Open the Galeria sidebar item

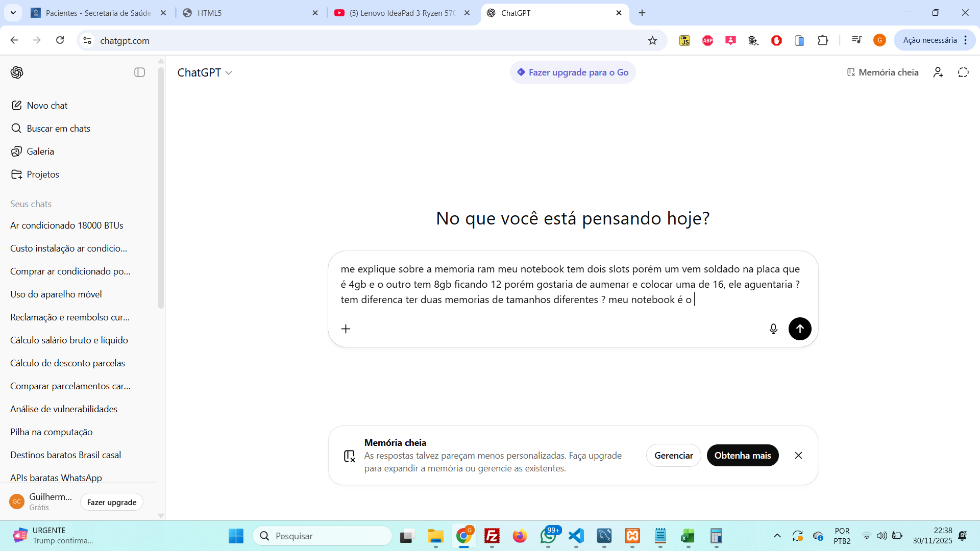[40, 152]
